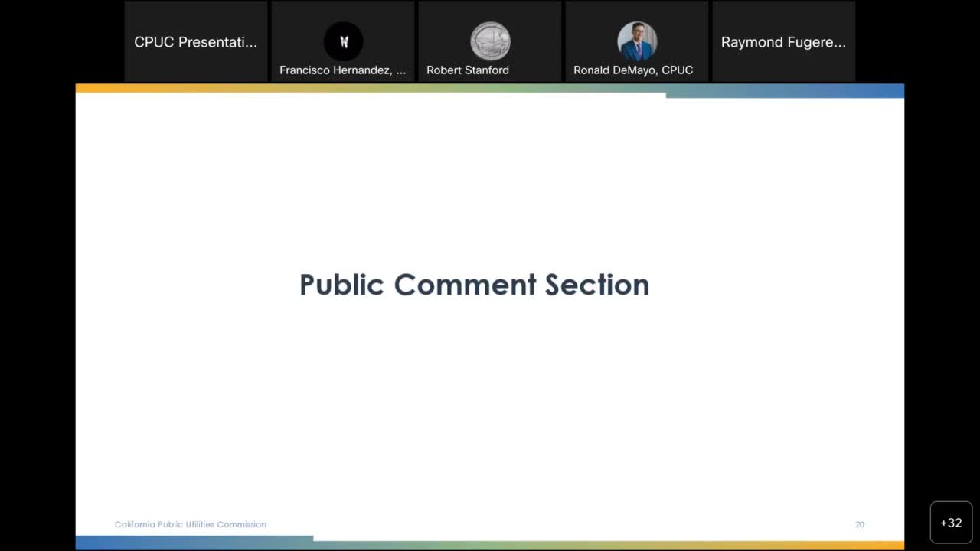Click Ronald DeMayo's profile photo

[x=637, y=41]
